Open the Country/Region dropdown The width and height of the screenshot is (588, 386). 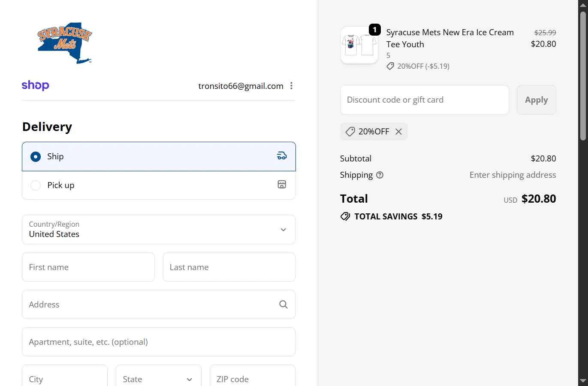[x=159, y=230]
